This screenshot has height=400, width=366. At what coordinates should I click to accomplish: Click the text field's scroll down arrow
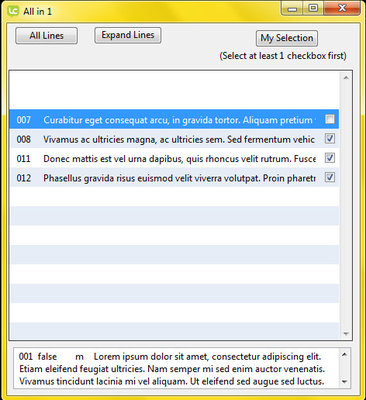(345, 382)
